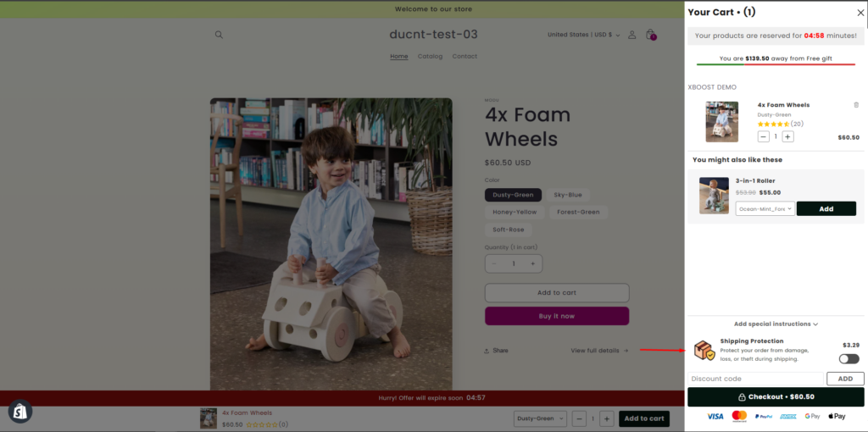Viewport: 868px width, 432px height.
Task: Decrease cart item quantity with minus
Action: click(x=763, y=136)
